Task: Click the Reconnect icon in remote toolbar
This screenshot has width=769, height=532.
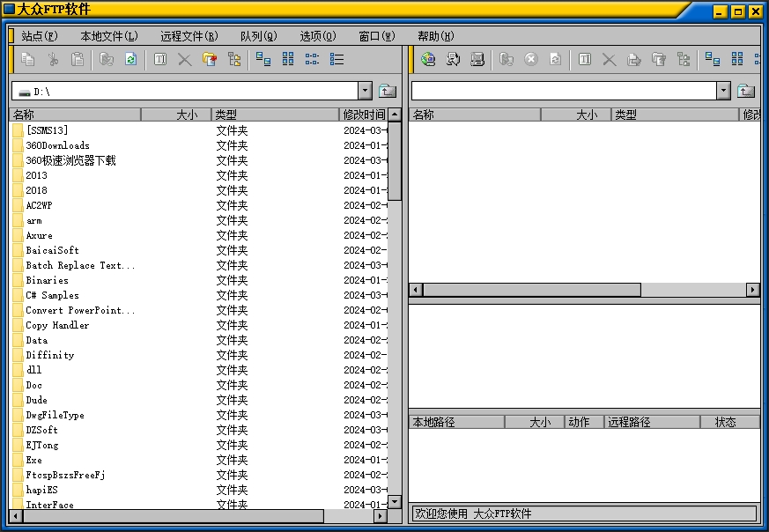Action: 453,60
